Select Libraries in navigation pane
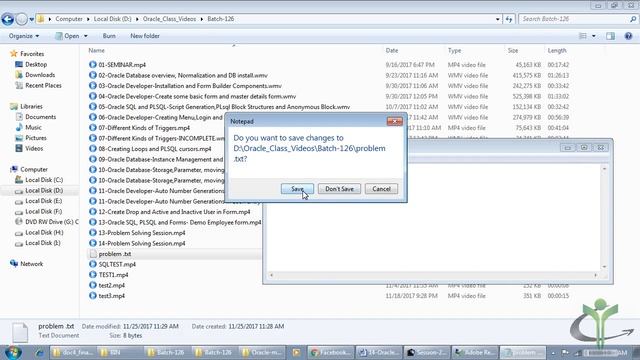The image size is (640, 360). pyautogui.click(x=31, y=107)
